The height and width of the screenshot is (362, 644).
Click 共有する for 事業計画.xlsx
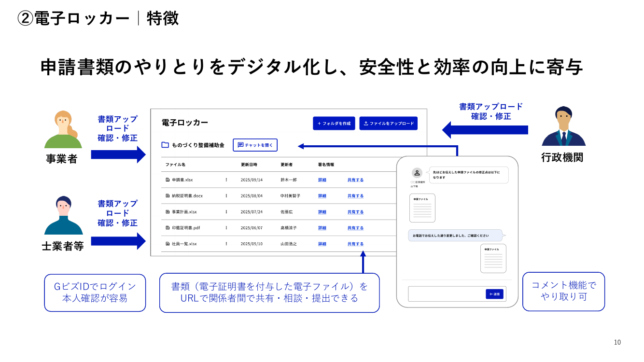(x=356, y=212)
